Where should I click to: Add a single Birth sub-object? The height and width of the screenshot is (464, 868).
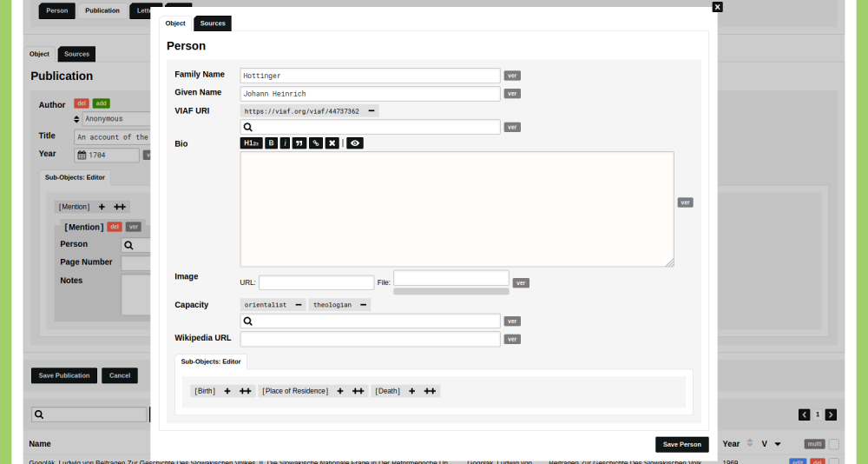[x=227, y=391]
